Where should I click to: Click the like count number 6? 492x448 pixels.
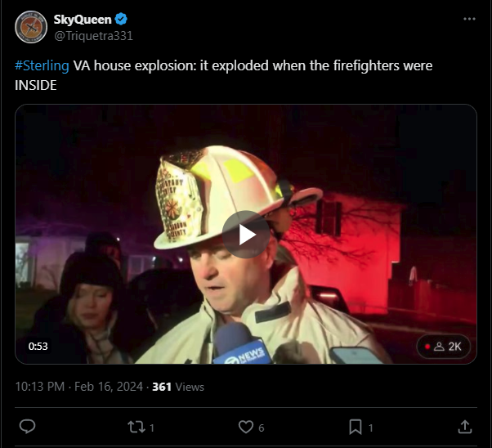pyautogui.click(x=262, y=428)
